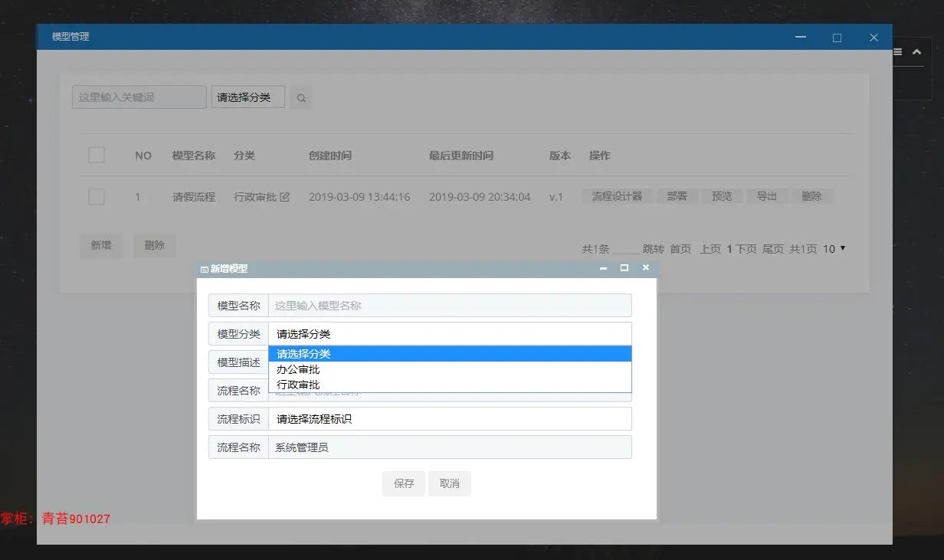Click the hamburger menu icon at top right

(898, 52)
